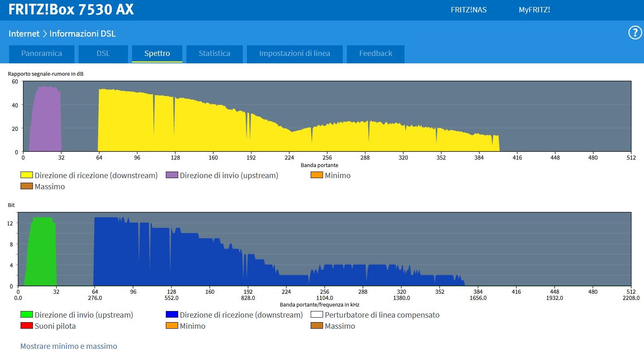Select the Spettro tab
644x353 pixels.
[x=157, y=53]
